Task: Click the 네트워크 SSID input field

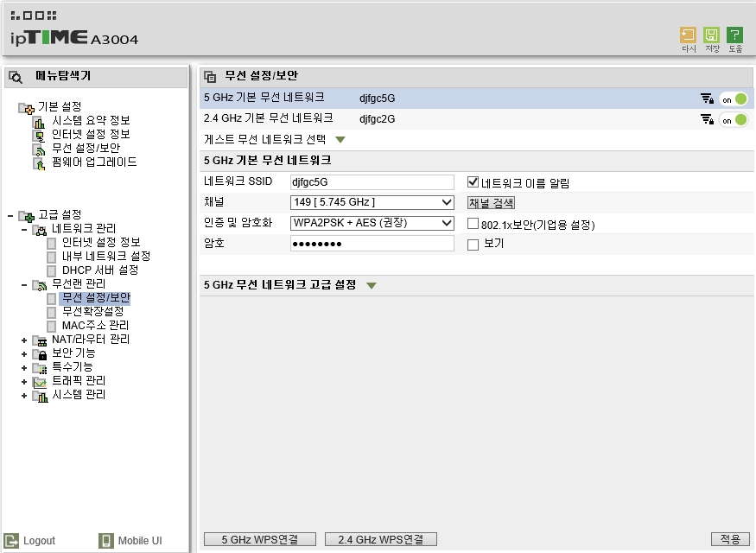Action: tap(372, 182)
